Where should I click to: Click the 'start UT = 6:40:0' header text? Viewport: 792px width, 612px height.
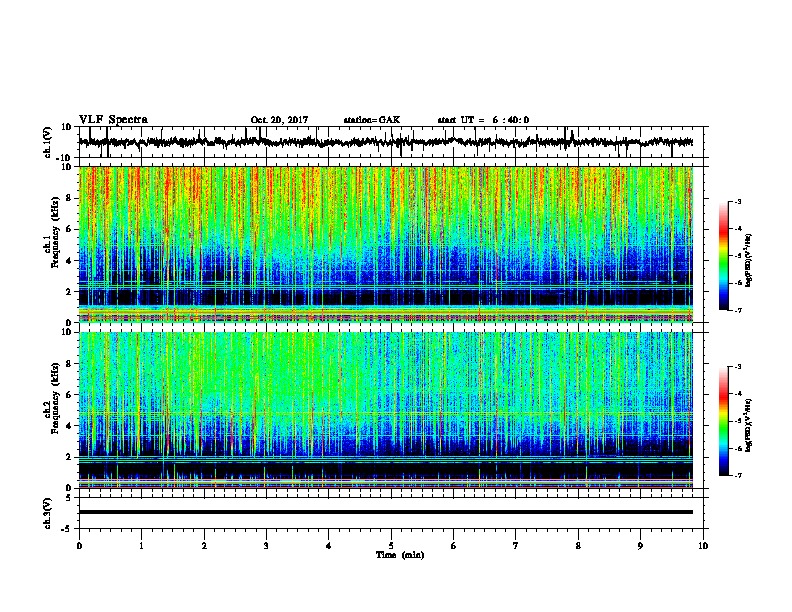pos(483,120)
